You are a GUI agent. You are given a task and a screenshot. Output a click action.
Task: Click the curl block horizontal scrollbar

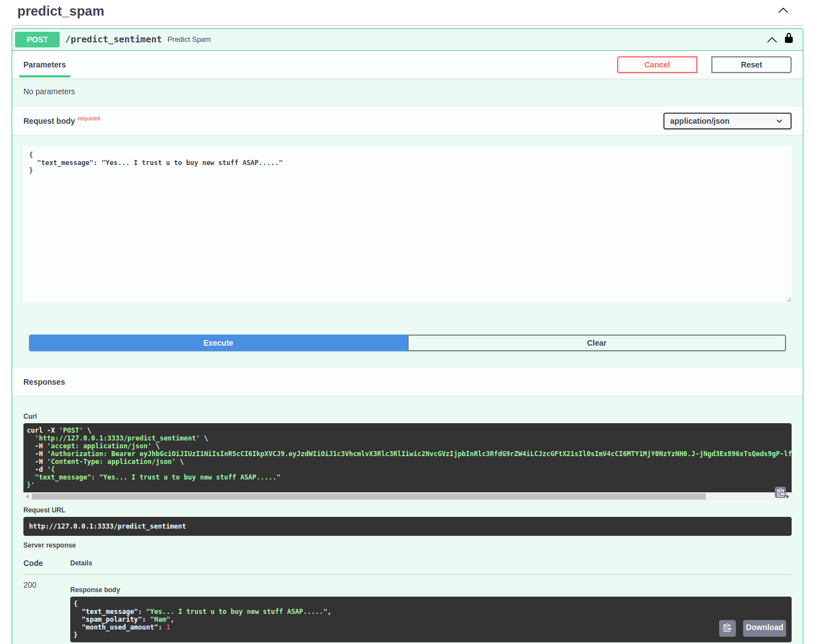point(368,496)
